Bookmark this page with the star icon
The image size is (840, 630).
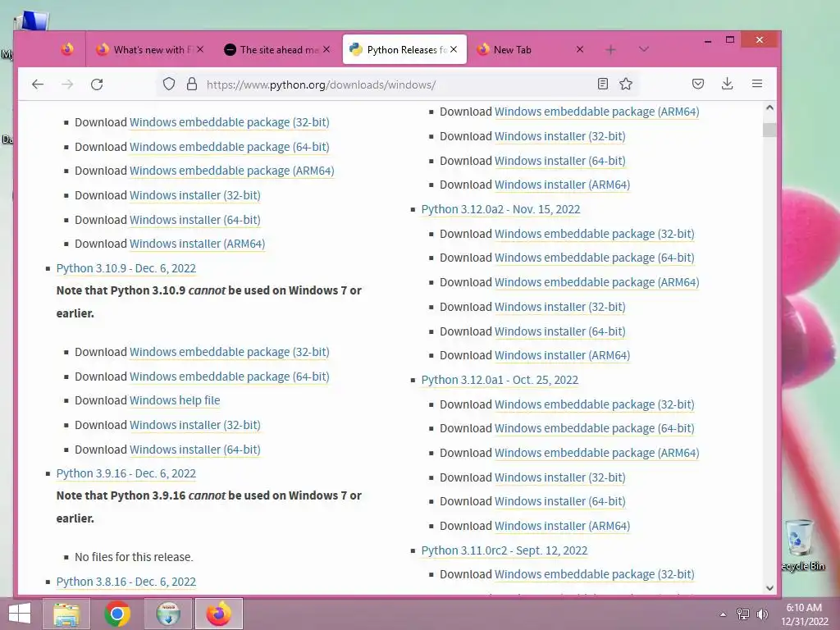click(x=626, y=84)
